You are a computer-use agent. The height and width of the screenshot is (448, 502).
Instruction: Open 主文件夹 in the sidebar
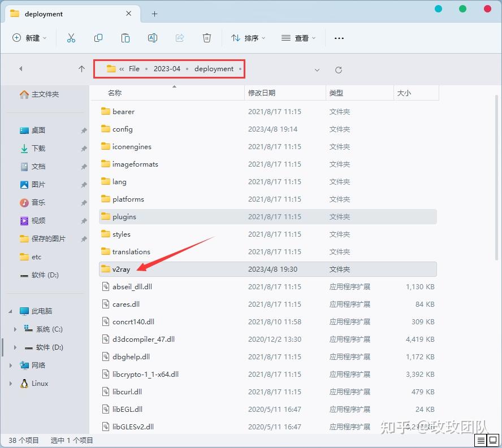pyautogui.click(x=39, y=94)
